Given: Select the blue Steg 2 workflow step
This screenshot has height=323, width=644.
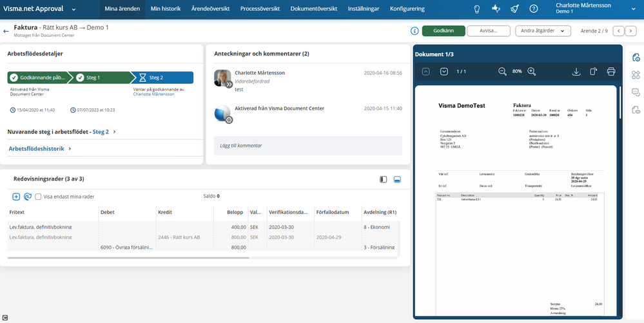Looking at the screenshot, I should point(162,77).
